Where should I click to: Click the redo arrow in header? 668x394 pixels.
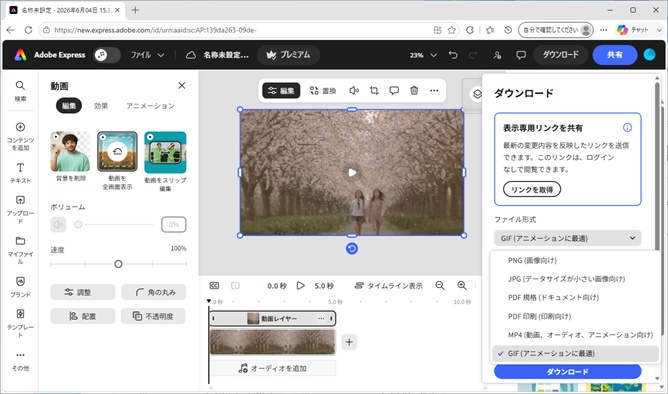(x=473, y=55)
